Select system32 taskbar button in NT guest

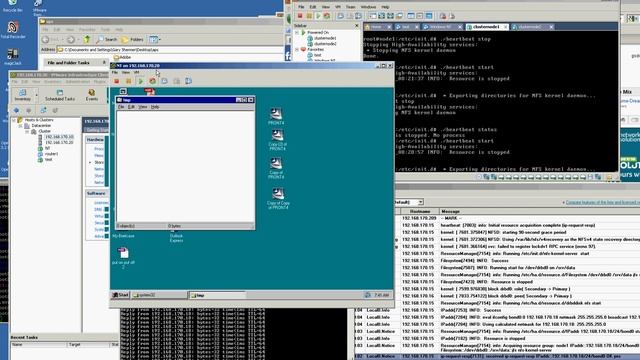tap(159, 295)
